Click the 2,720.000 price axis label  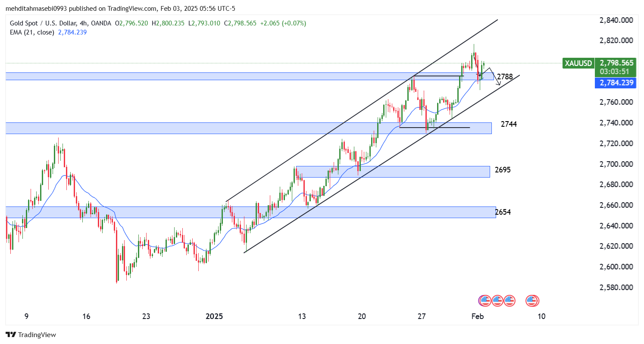616,144
